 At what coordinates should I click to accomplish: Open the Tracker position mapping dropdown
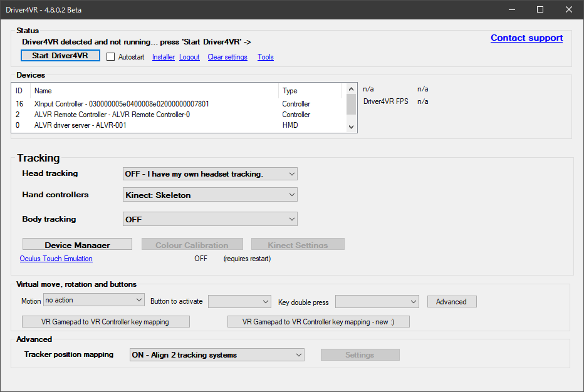tap(217, 355)
